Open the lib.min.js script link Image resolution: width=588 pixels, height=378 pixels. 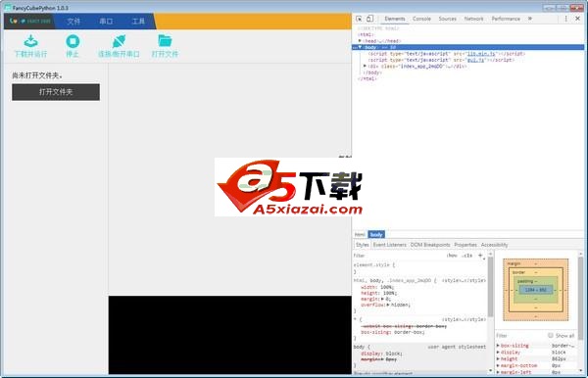coord(481,54)
